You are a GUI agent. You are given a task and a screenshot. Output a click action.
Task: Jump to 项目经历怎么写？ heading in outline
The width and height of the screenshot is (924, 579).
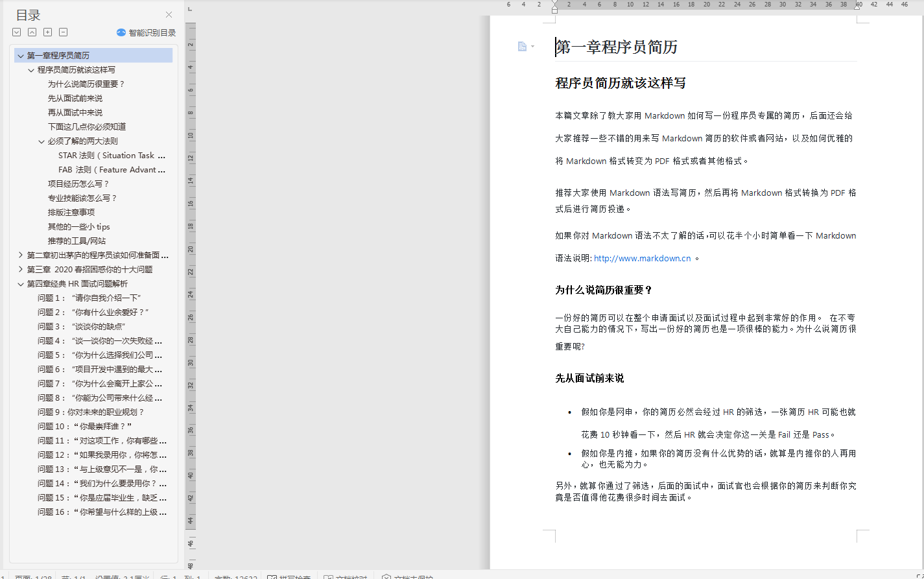point(78,184)
